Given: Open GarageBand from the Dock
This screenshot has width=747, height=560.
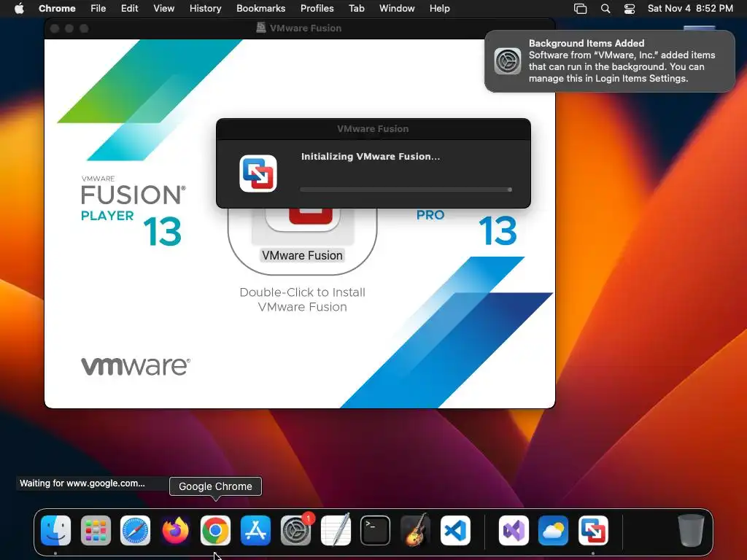Looking at the screenshot, I should click(x=415, y=530).
